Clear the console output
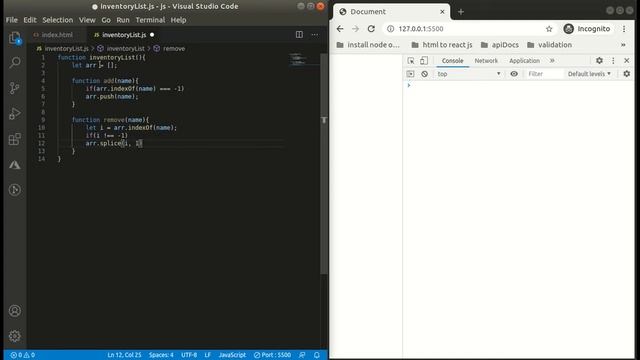 tap(424, 74)
